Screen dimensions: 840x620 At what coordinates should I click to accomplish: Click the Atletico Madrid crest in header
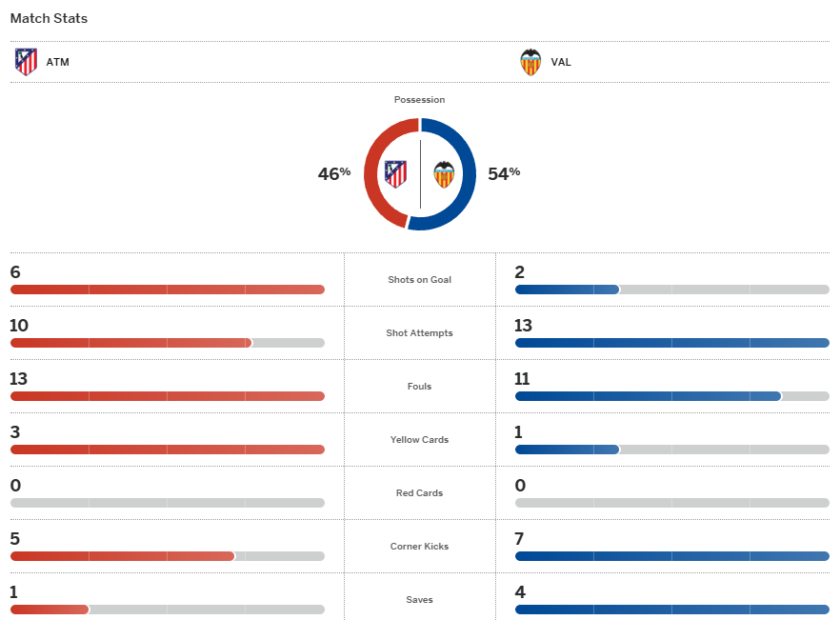(x=26, y=62)
